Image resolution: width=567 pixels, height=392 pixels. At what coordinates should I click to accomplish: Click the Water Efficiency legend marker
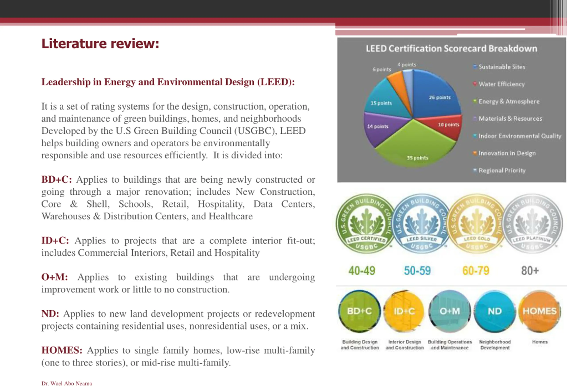tap(475, 84)
